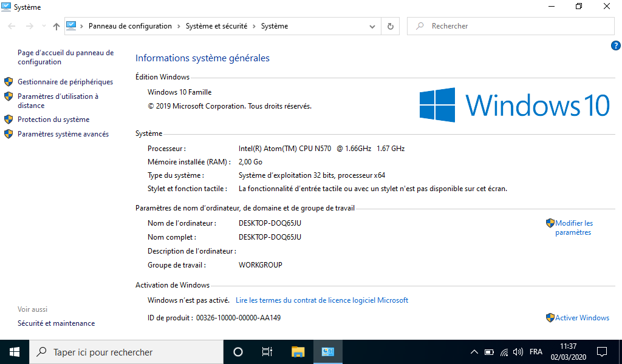This screenshot has width=622, height=364.
Task: Select Système breadcrumb item
Action: point(275,26)
